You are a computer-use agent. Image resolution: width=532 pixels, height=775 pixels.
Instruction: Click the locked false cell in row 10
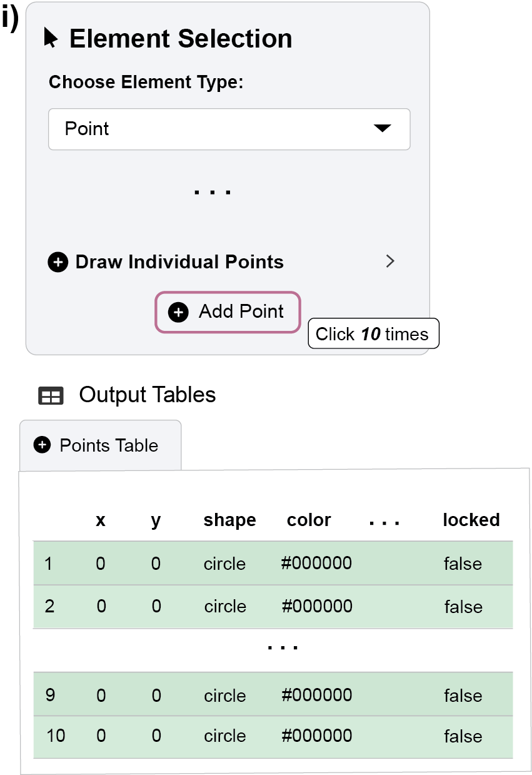pyautogui.click(x=463, y=736)
